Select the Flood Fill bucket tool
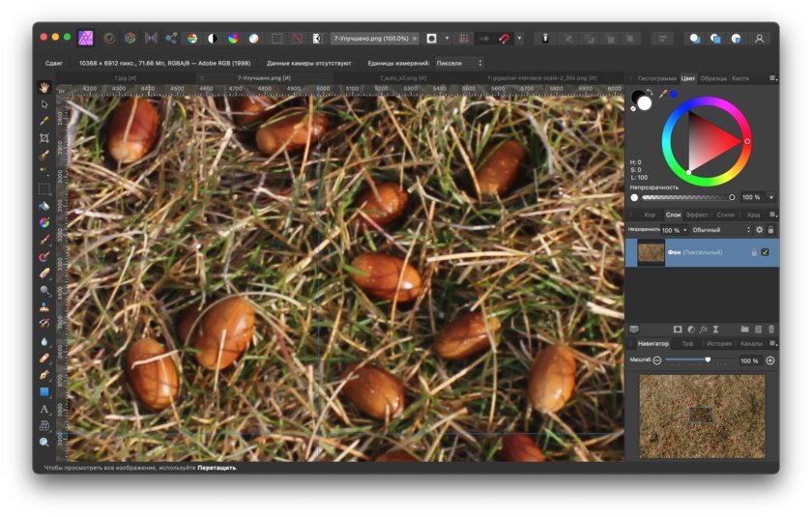 44,206
